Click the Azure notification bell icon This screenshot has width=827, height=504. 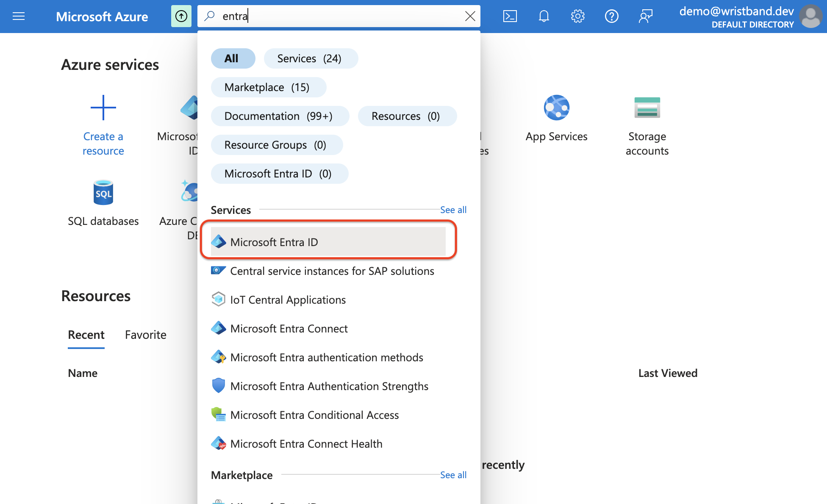(543, 16)
